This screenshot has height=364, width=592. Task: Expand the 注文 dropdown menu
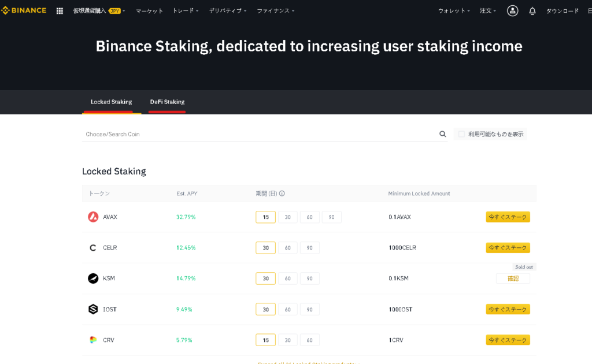click(488, 11)
